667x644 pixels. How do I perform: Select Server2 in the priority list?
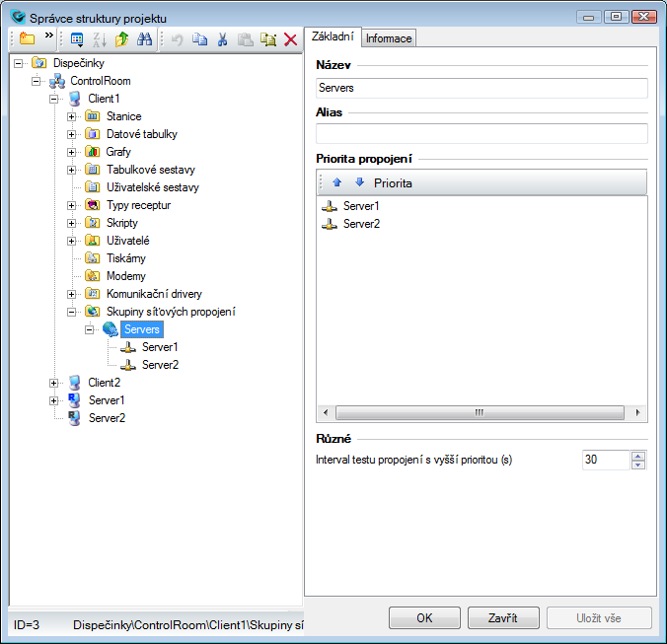360,224
